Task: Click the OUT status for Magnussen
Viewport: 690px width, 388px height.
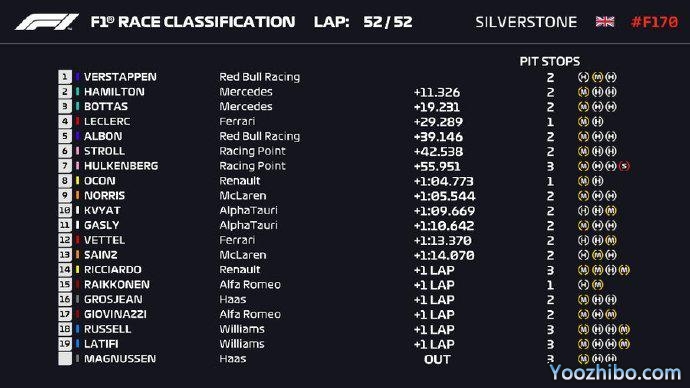Action: click(x=437, y=359)
